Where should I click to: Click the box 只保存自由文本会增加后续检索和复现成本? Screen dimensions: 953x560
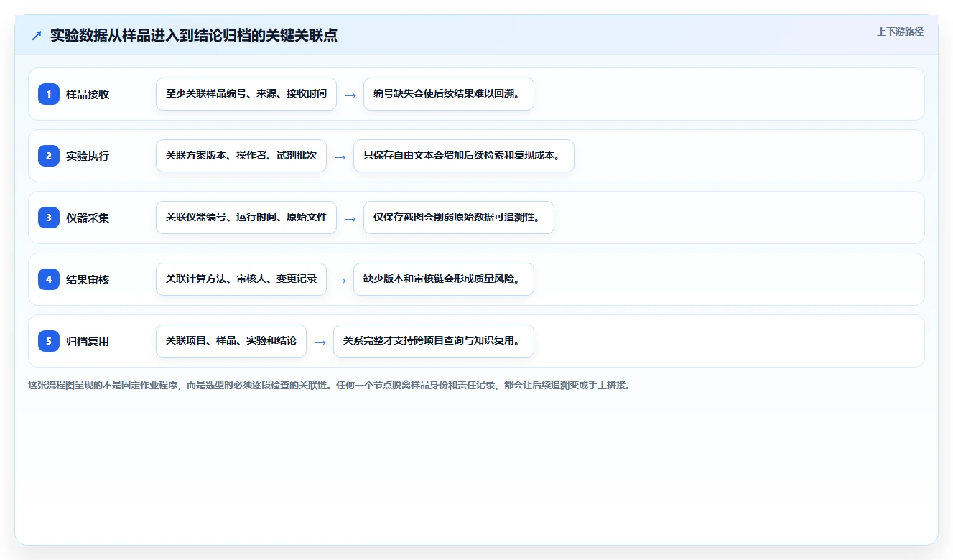(464, 156)
